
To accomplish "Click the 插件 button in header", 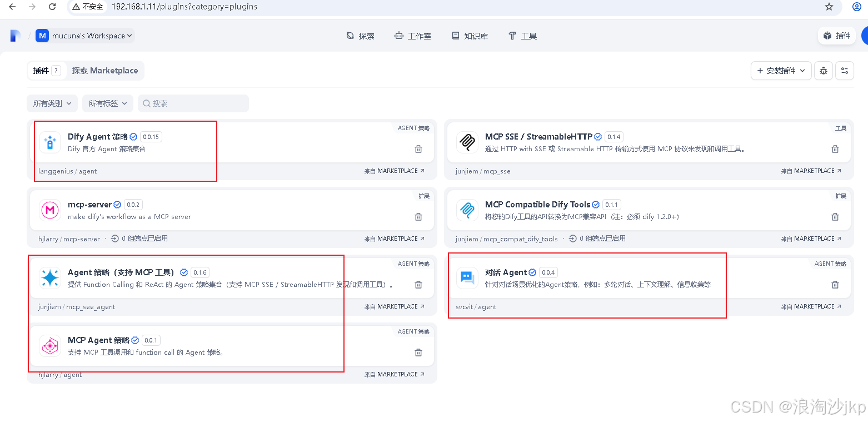I will click(x=837, y=36).
